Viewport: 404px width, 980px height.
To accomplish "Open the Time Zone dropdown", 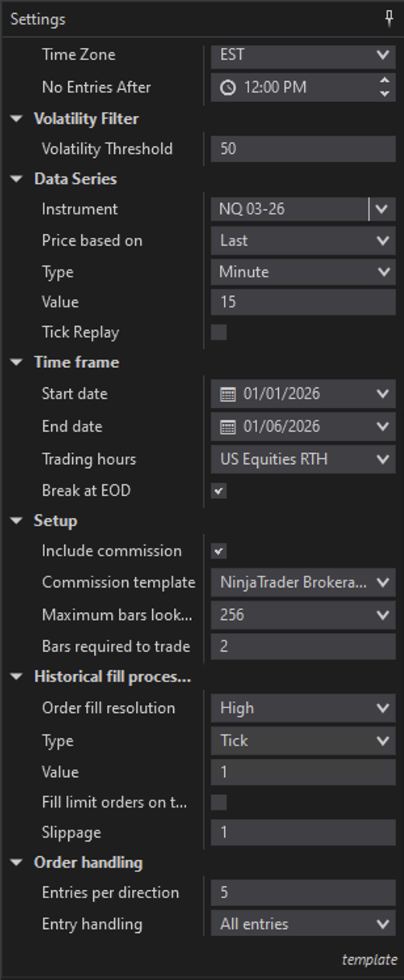I will (x=383, y=55).
